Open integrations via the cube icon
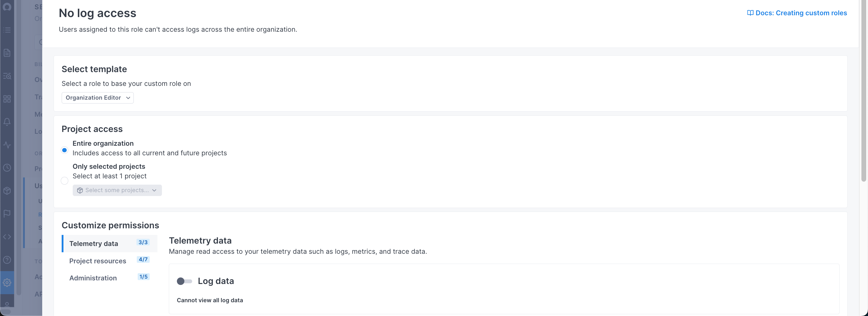 [7, 190]
